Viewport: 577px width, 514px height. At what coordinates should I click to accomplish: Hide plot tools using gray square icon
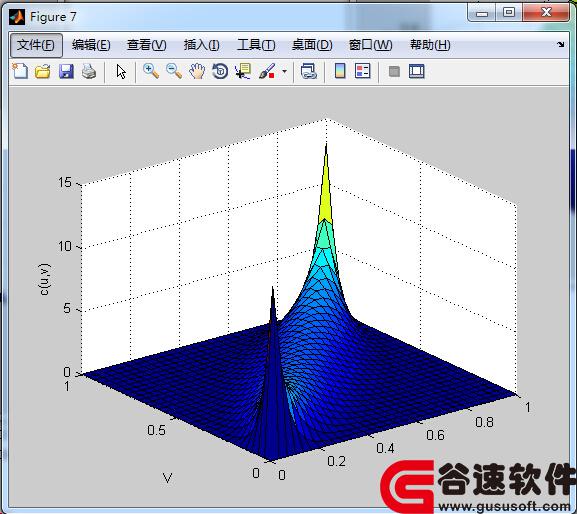click(x=394, y=71)
